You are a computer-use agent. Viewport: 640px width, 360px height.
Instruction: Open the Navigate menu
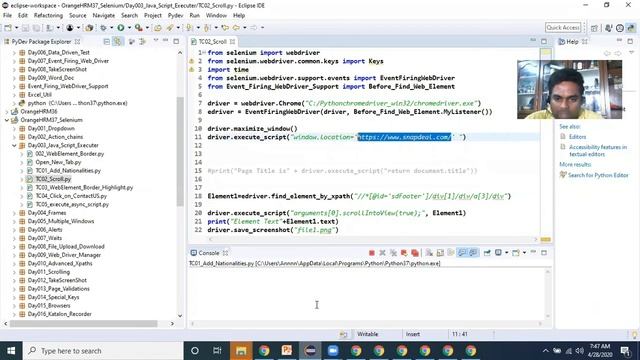coord(104,16)
